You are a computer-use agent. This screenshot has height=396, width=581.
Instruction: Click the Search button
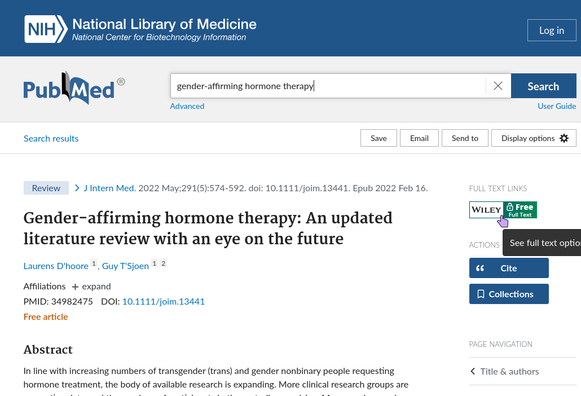point(543,86)
